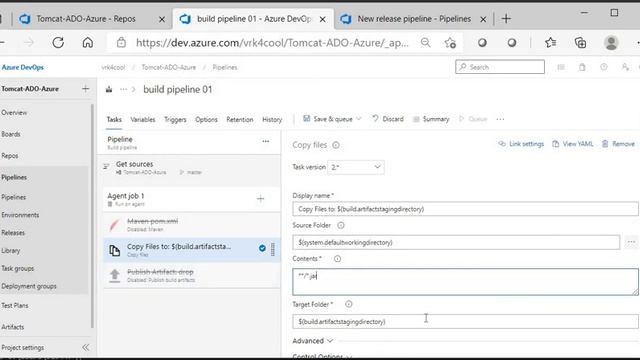Open a new browser tab with the plus button
640x360 pixels.
click(506, 19)
